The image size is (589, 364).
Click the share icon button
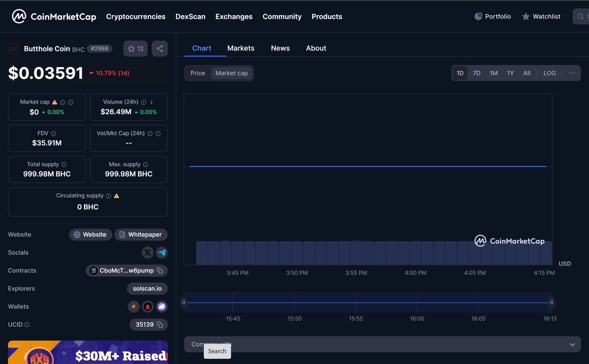(x=160, y=49)
